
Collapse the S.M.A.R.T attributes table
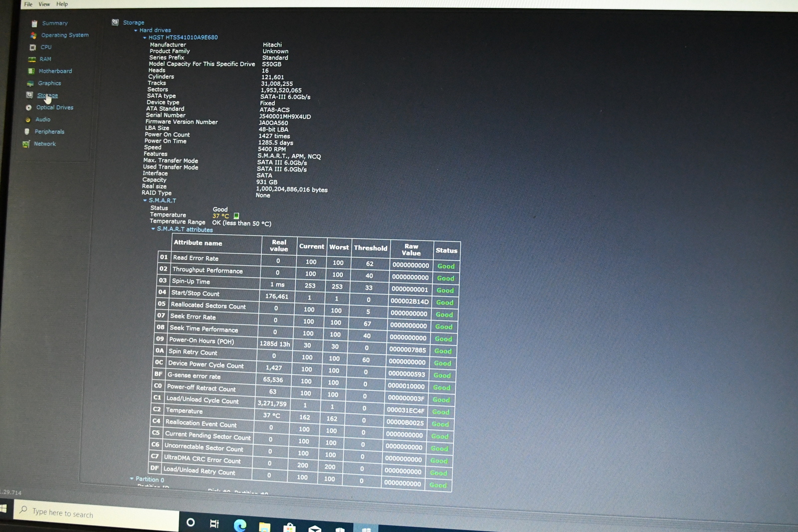click(153, 229)
